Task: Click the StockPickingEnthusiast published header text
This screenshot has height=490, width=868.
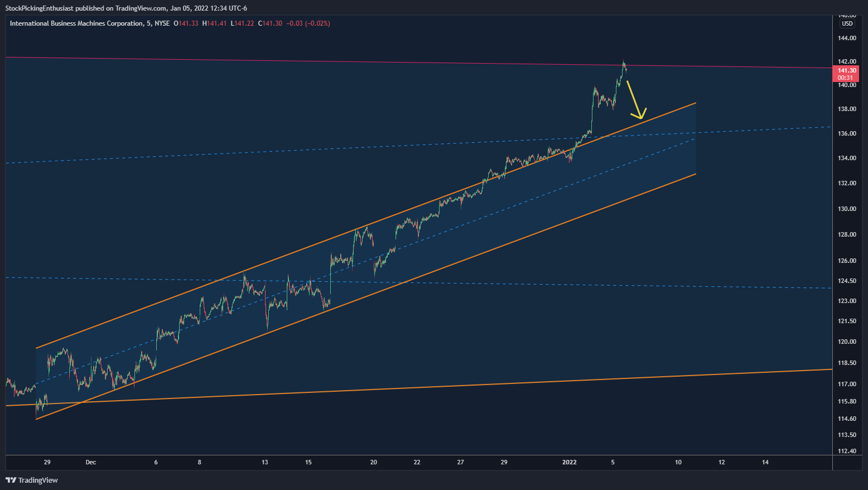Action: click(x=126, y=8)
